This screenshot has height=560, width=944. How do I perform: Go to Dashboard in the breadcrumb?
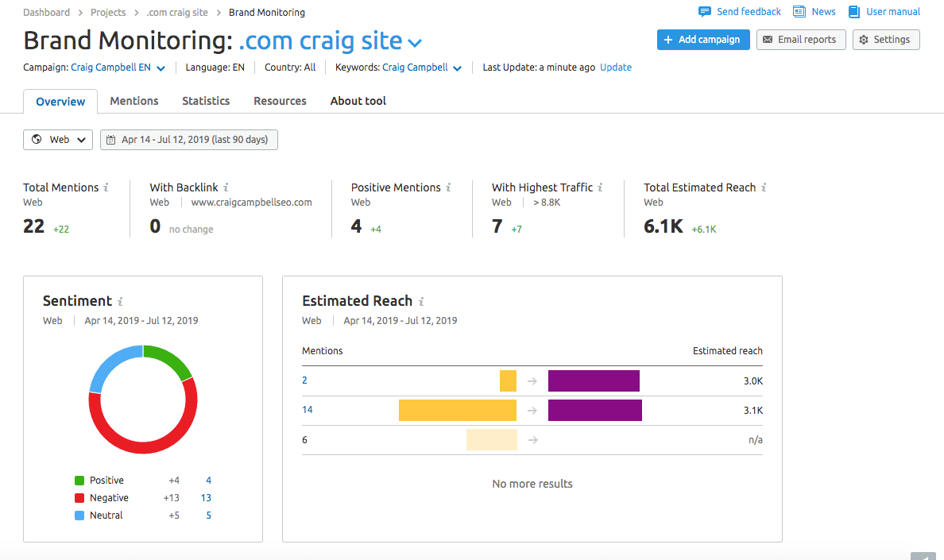click(x=46, y=12)
